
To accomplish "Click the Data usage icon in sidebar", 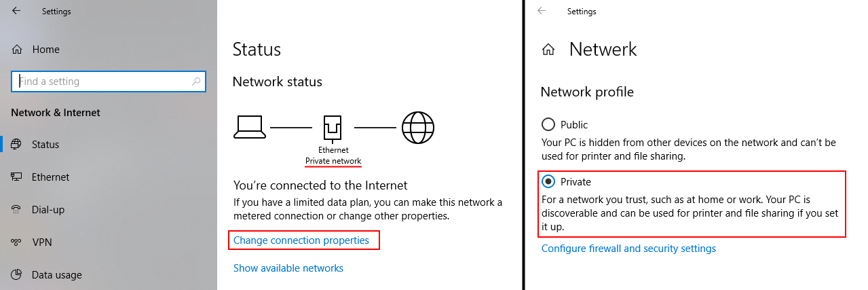I will tap(17, 274).
